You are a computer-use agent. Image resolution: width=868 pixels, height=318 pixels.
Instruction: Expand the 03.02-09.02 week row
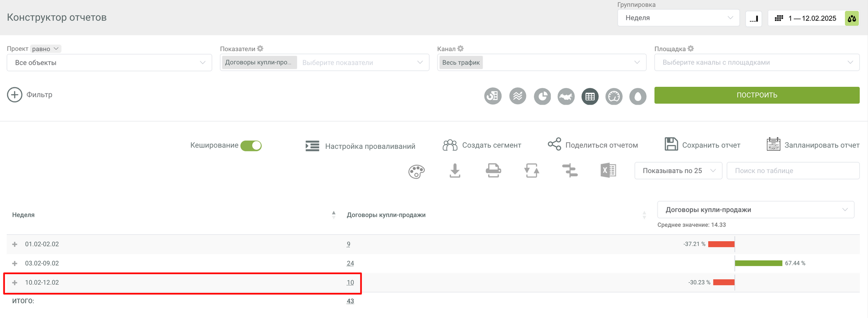click(15, 264)
